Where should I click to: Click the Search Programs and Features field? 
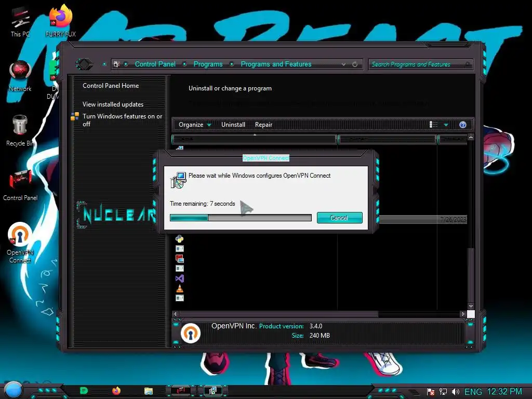420,64
